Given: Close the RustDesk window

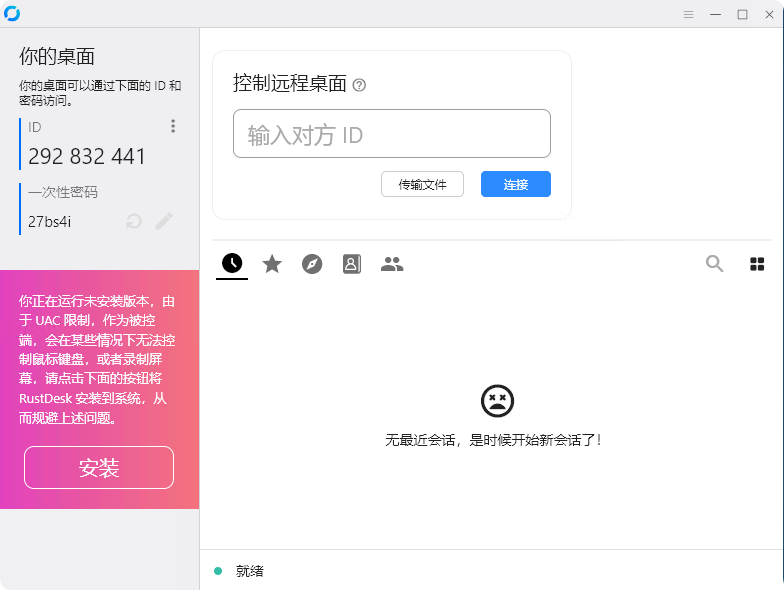Looking at the screenshot, I should pos(770,14).
